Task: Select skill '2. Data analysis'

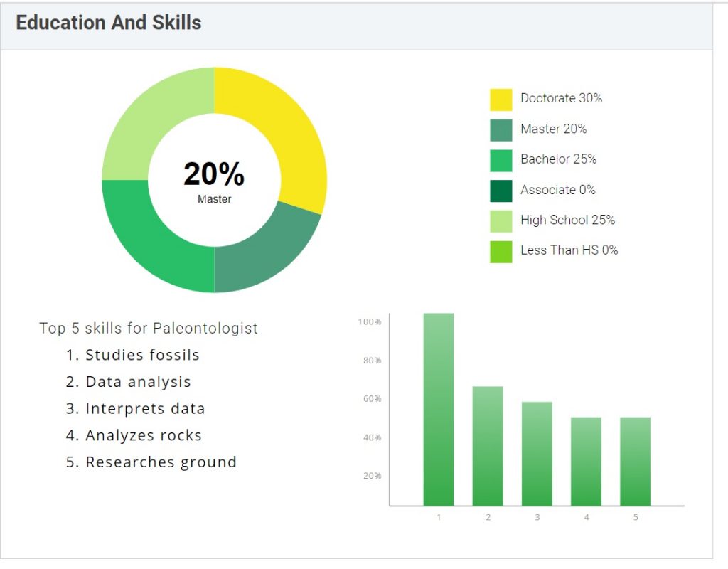Action: tap(128, 382)
